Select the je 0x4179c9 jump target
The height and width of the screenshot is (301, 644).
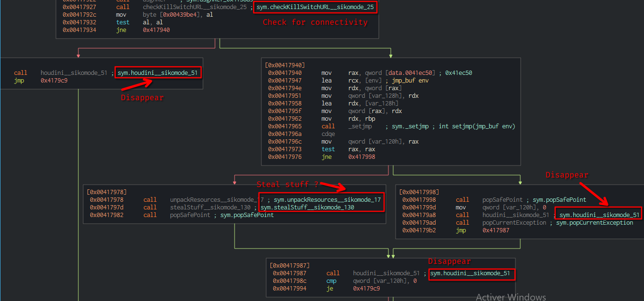[366, 289]
